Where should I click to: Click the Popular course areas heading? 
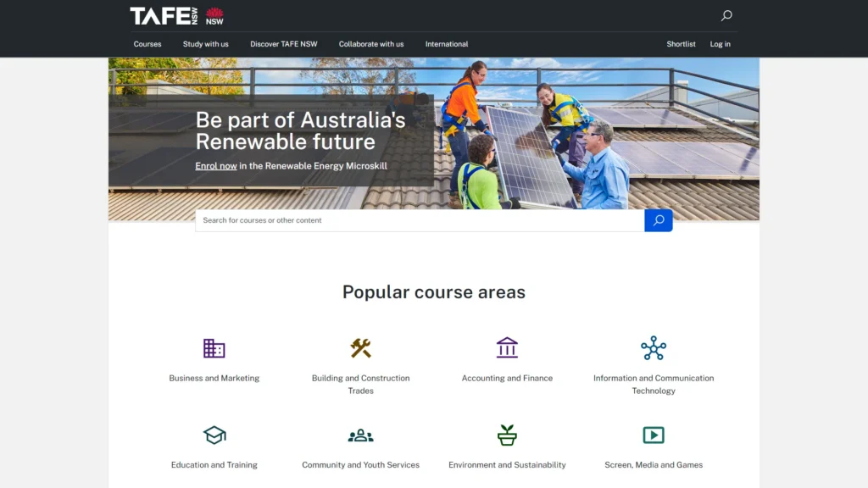(433, 291)
